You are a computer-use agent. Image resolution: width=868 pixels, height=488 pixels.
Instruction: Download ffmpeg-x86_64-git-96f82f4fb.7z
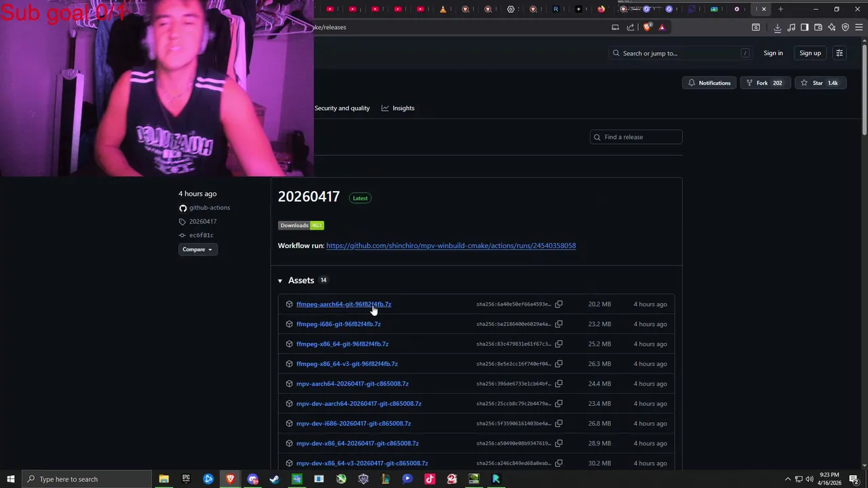[342, 344]
